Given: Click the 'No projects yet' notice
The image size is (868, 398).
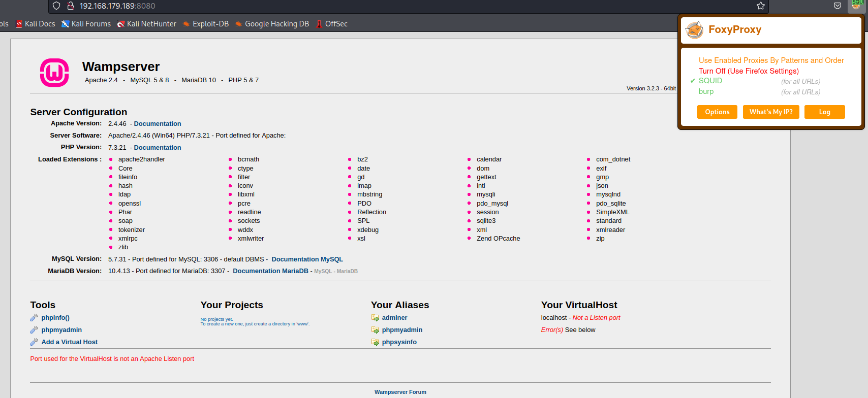Looking at the screenshot, I should pyautogui.click(x=216, y=319).
